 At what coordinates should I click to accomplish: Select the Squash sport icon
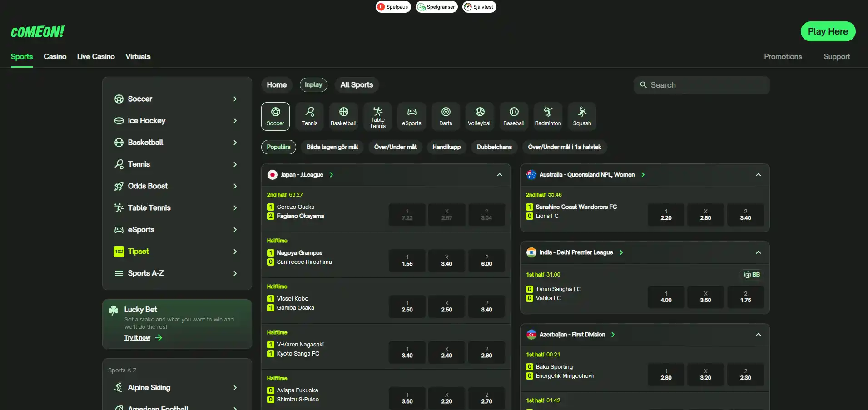tap(582, 116)
